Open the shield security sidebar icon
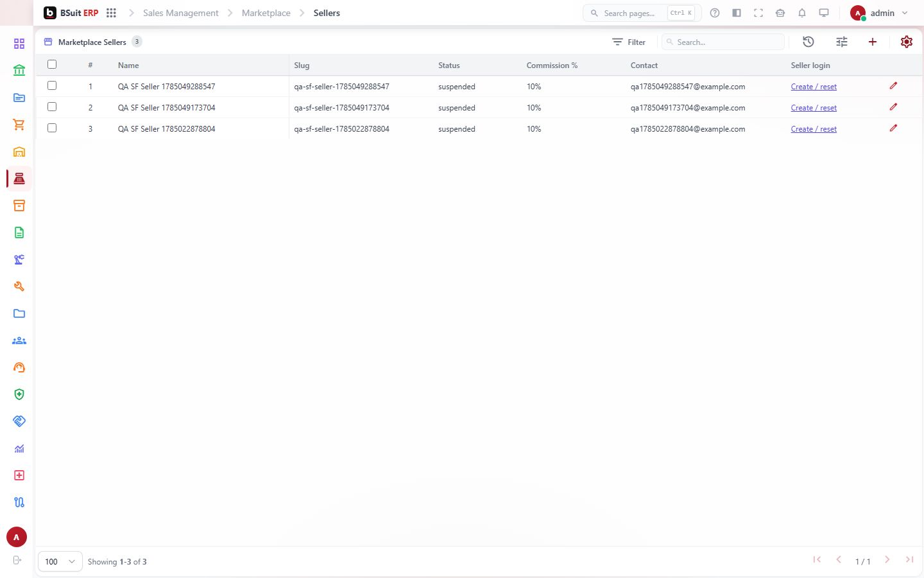 (19, 394)
